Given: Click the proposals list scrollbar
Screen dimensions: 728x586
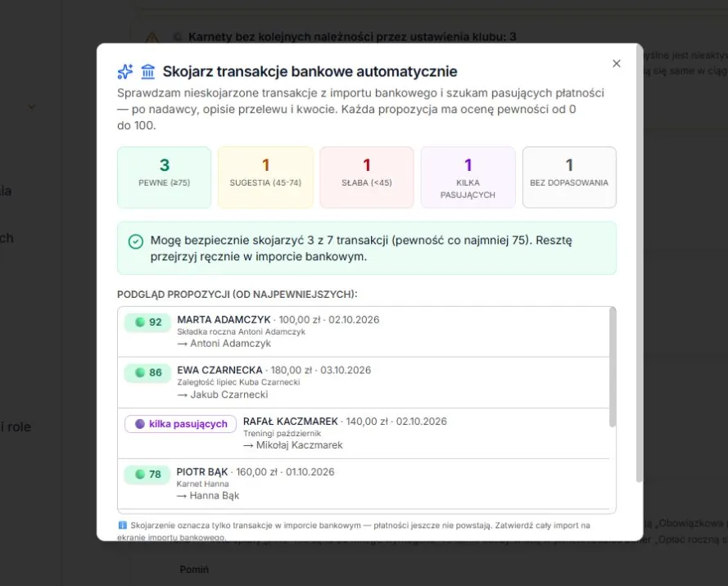Looking at the screenshot, I should [613, 367].
